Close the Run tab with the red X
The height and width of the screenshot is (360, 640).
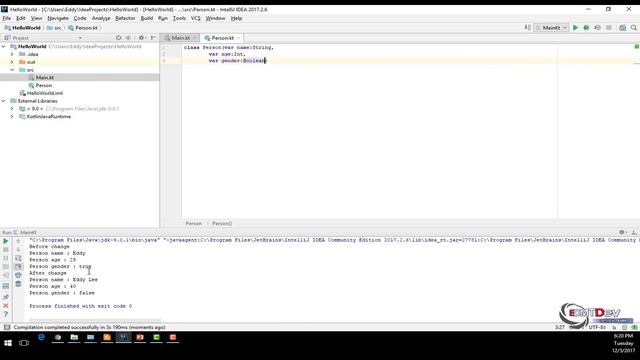coord(6,305)
